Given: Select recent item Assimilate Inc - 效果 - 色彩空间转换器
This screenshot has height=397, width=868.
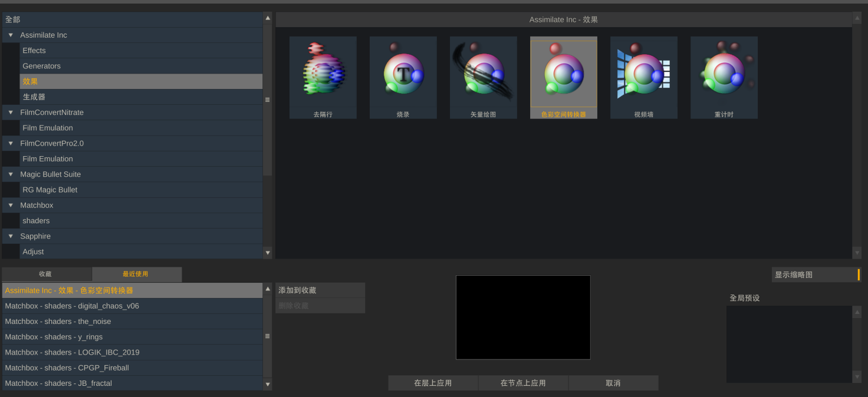Looking at the screenshot, I should click(x=132, y=290).
